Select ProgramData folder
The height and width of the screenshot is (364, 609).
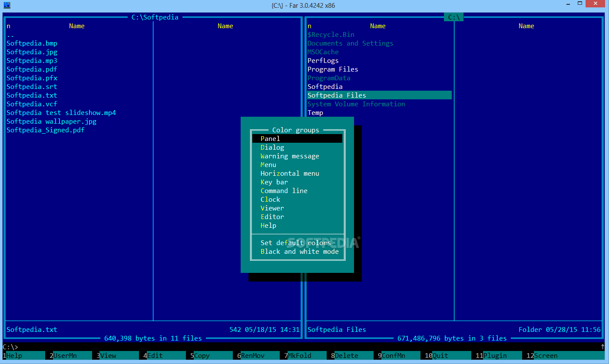(329, 78)
